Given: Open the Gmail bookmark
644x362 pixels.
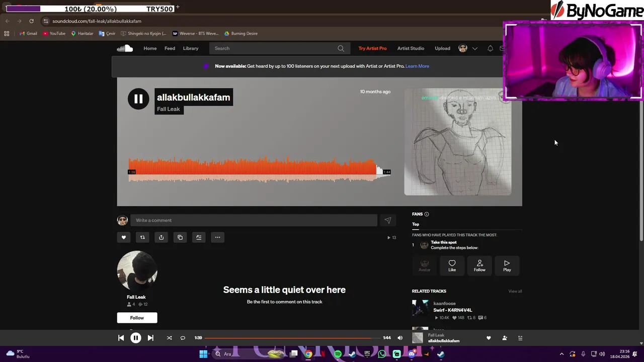Looking at the screenshot, I should pos(28,34).
